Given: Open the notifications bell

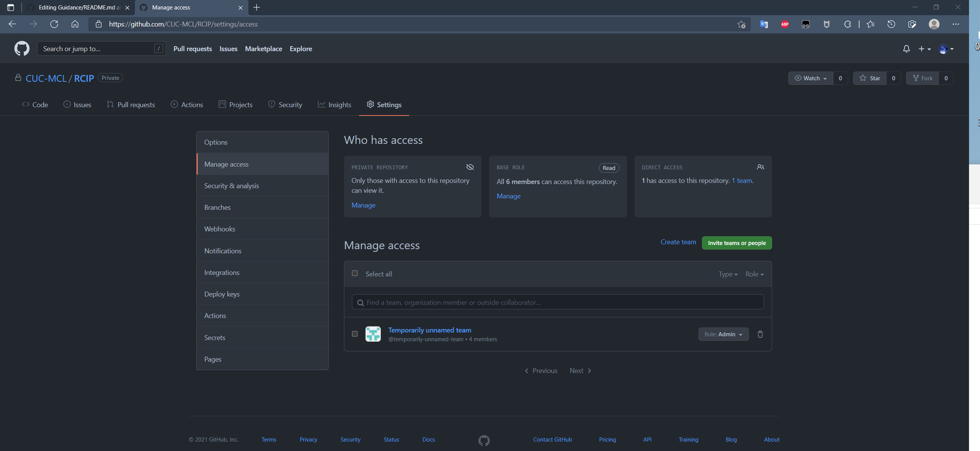Looking at the screenshot, I should [906, 49].
